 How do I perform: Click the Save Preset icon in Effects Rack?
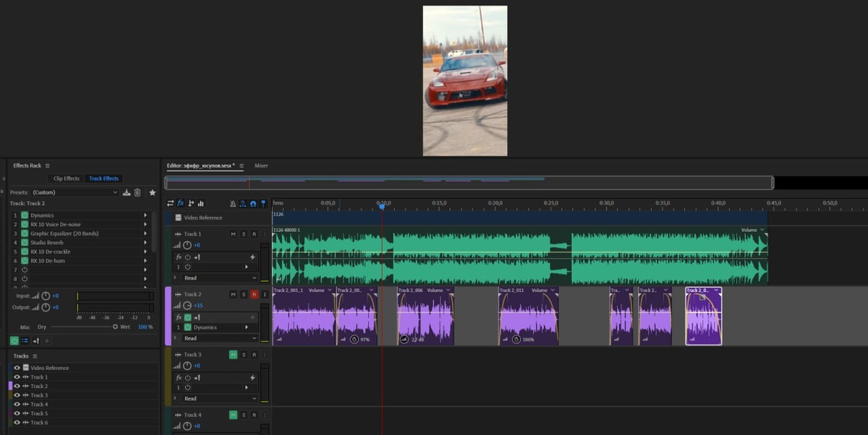pyautogui.click(x=127, y=193)
